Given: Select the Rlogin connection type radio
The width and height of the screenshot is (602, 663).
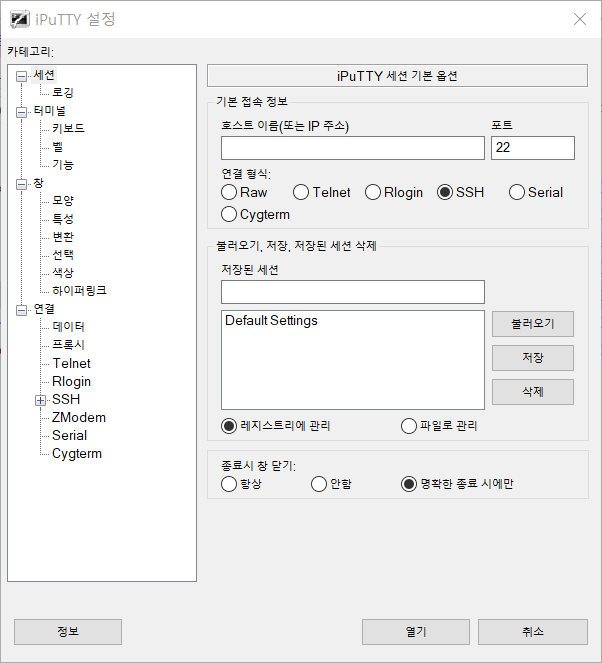Looking at the screenshot, I should (394, 192).
